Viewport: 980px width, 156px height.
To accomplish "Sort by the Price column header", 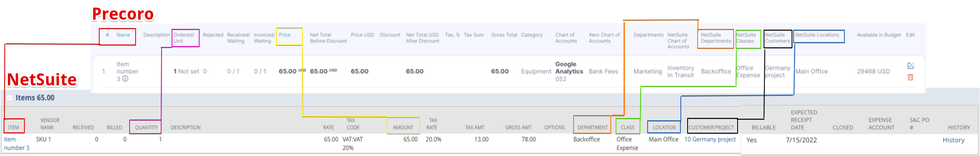I will coord(285,35).
